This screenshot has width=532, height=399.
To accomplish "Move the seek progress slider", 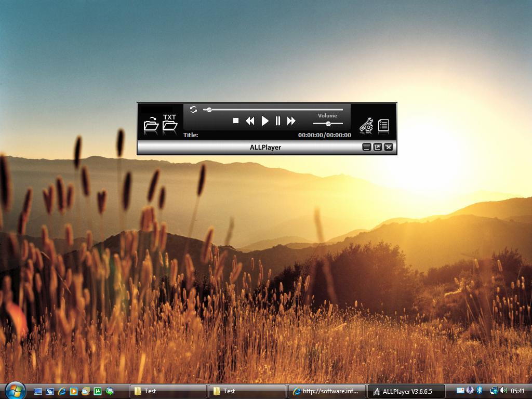I will click(x=209, y=110).
